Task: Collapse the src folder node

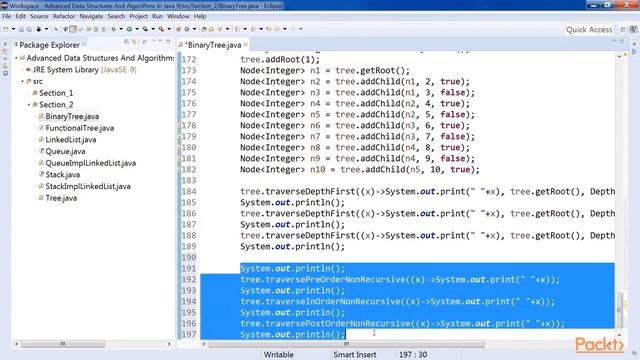Action: (22, 81)
